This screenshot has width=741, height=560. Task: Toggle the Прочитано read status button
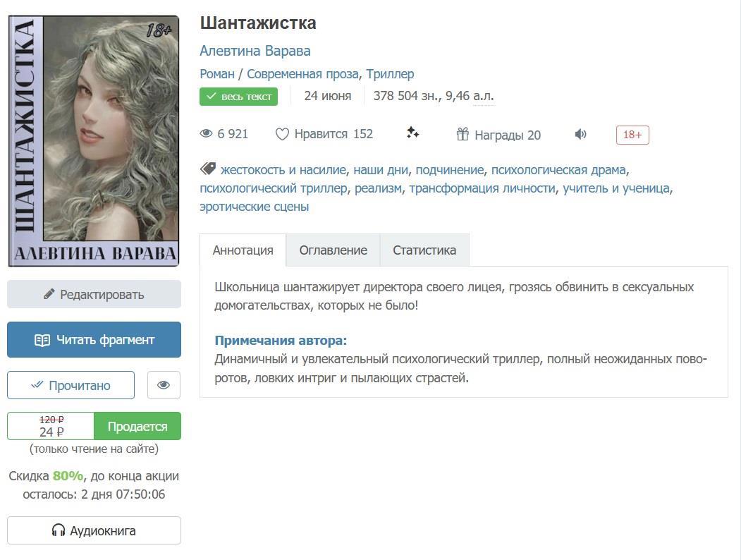point(71,385)
